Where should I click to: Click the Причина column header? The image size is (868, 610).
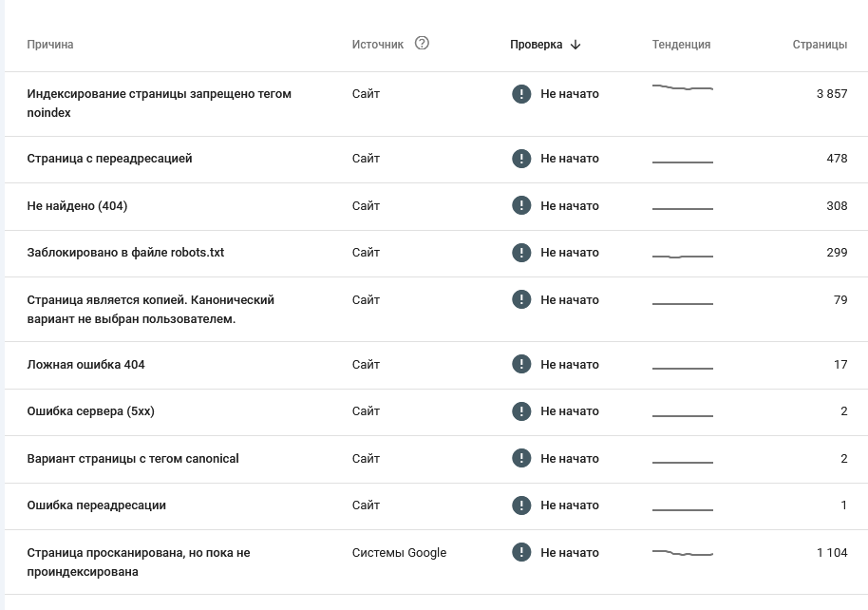pyautogui.click(x=50, y=45)
